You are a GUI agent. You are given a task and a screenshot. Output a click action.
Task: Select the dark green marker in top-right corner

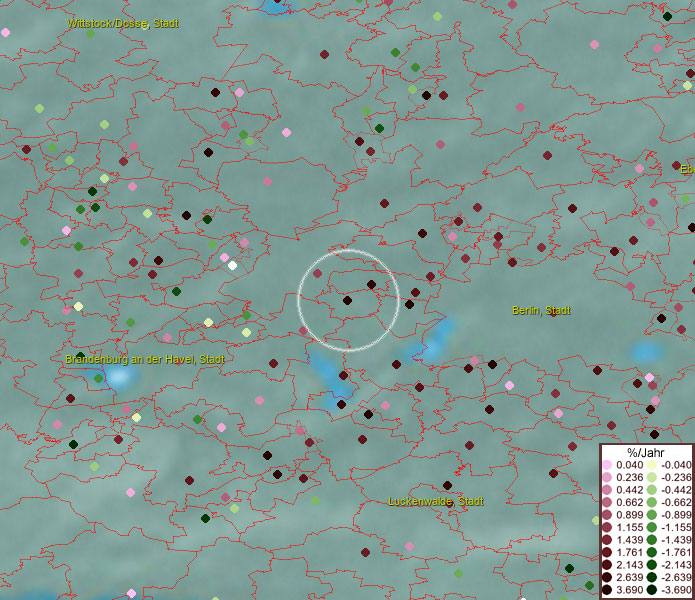tap(667, 16)
